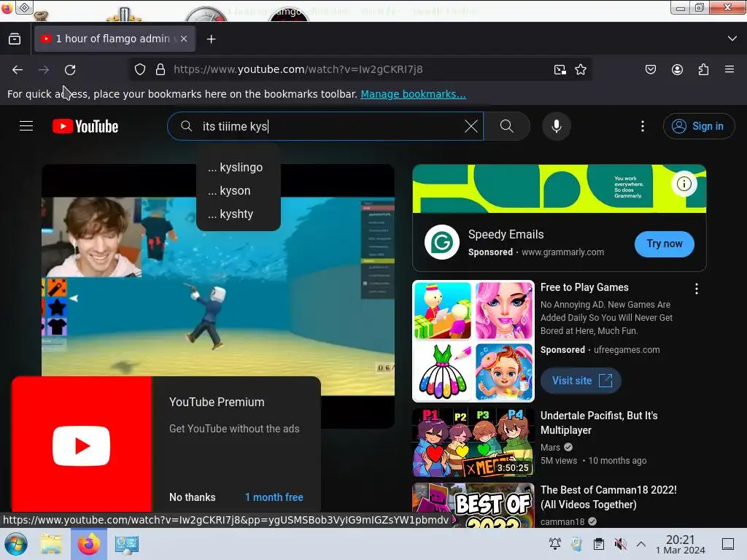The width and height of the screenshot is (747, 560).
Task: Open the notification bell tray icon
Action: 555,544
